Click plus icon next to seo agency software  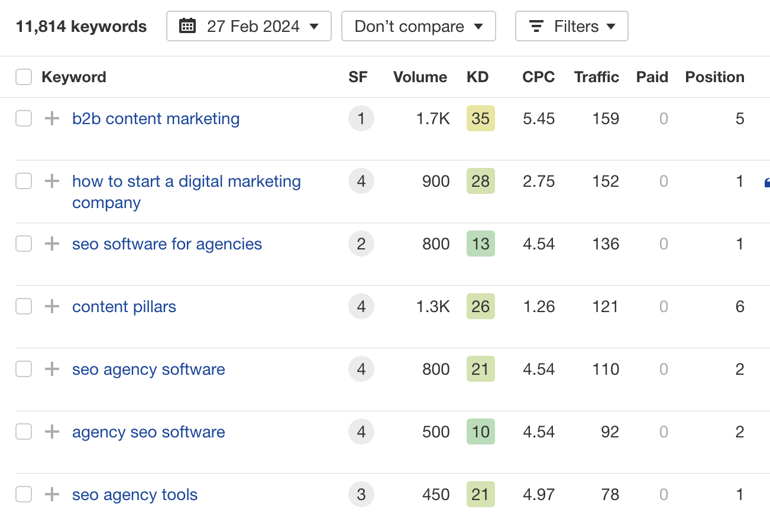click(52, 369)
